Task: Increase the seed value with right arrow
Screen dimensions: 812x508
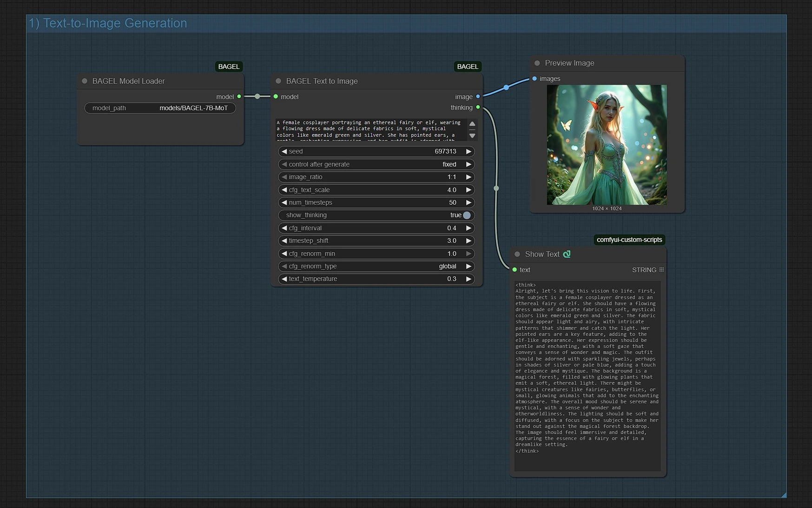Action: pyautogui.click(x=469, y=151)
